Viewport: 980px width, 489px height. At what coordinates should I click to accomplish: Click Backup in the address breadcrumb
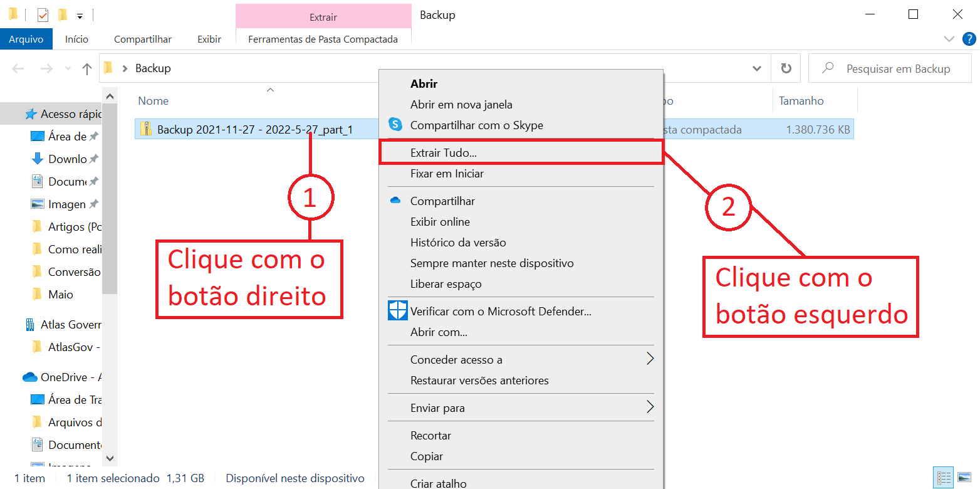(x=152, y=68)
